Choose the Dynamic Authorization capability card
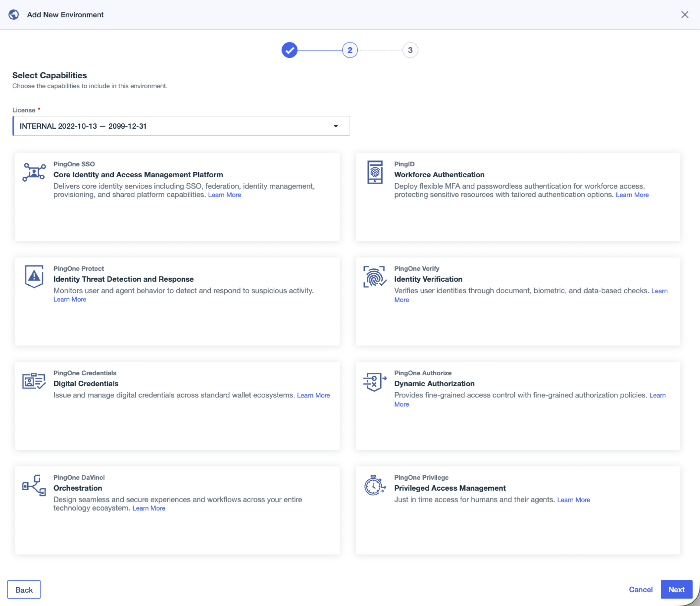This screenshot has height=606, width=700. tap(518, 405)
